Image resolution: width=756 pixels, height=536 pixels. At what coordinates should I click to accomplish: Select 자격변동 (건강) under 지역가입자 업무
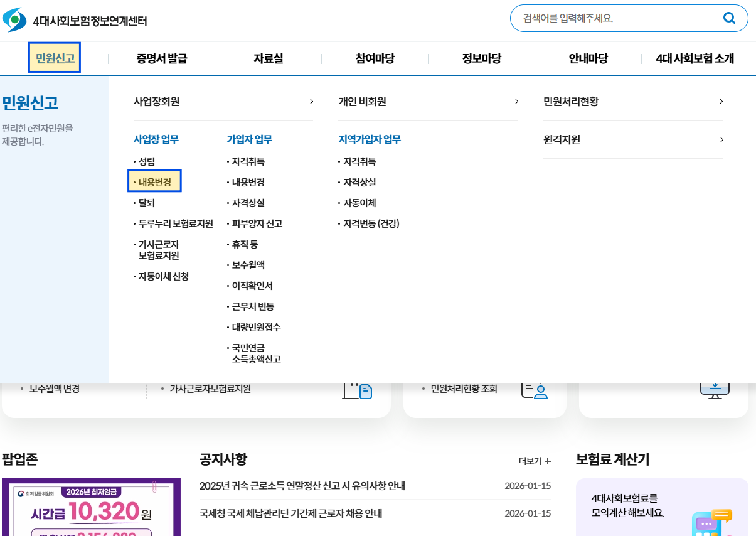pos(371,223)
